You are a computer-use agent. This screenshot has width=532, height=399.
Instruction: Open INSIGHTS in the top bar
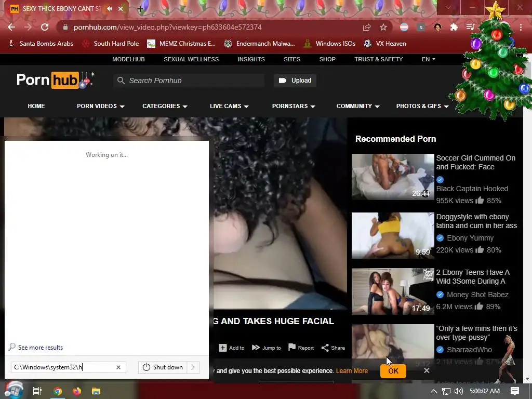pyautogui.click(x=251, y=59)
